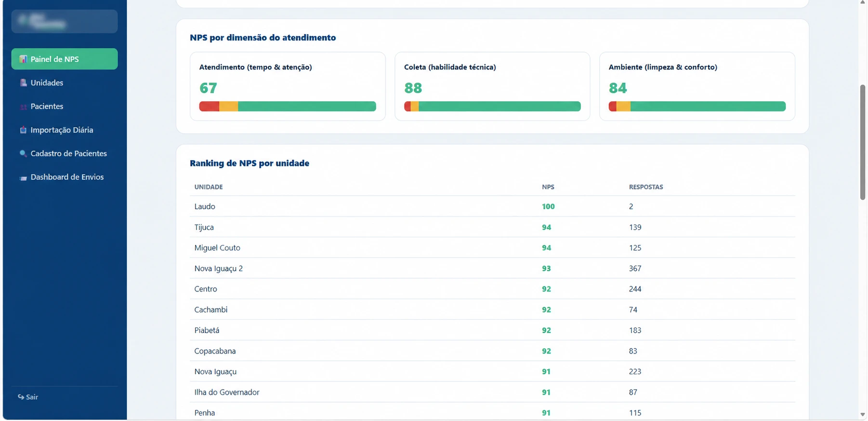
Task: Click the Nova Iguaçu 2 unit name
Action: 219,269
